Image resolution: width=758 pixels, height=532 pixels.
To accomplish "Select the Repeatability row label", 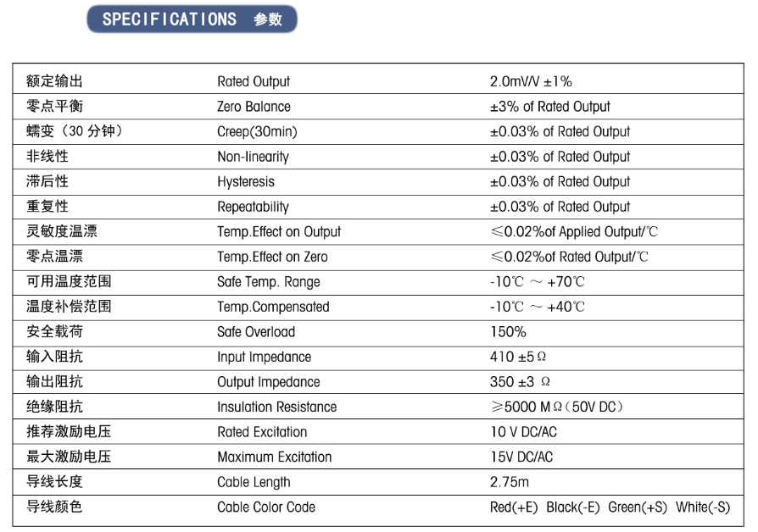I will pos(253,207).
